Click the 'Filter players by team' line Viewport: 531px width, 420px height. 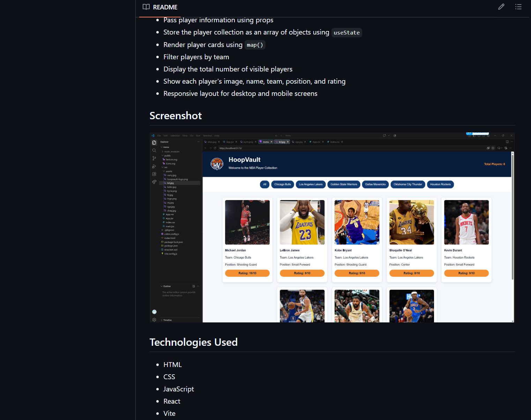(x=196, y=57)
